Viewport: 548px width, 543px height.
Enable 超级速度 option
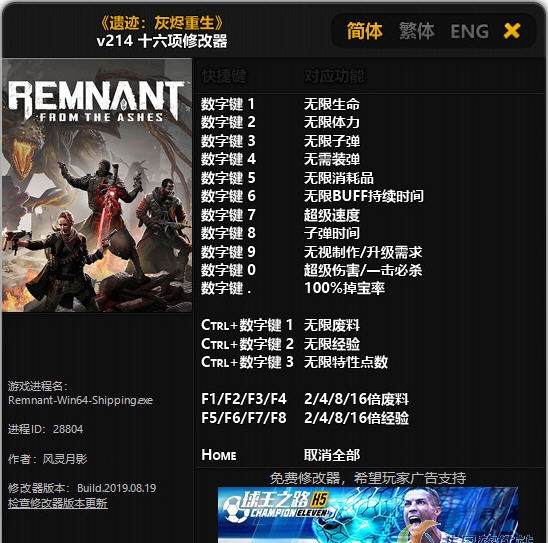point(332,215)
